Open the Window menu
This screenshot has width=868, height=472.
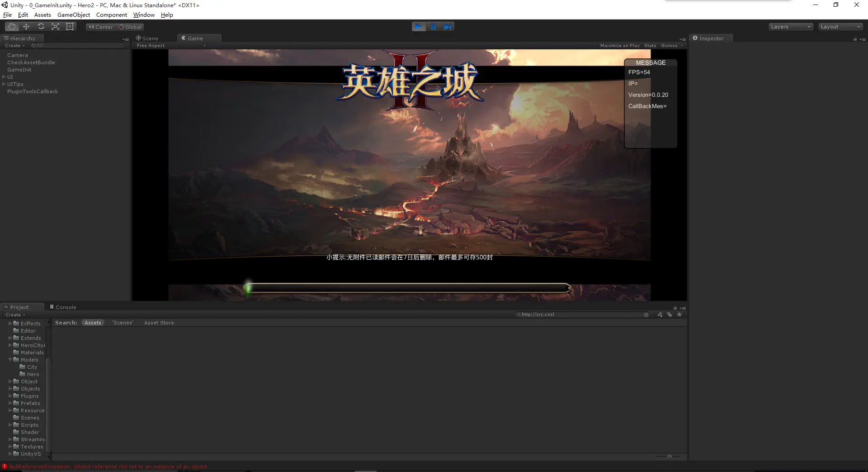pyautogui.click(x=144, y=15)
